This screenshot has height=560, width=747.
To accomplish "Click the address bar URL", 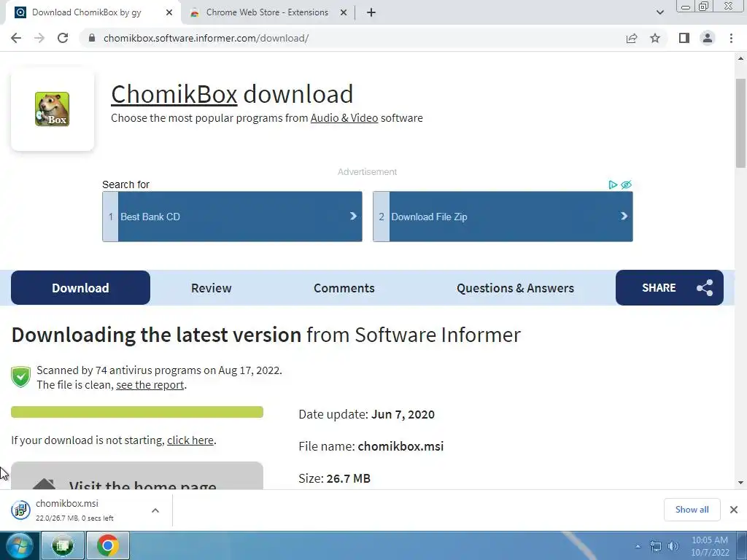I will 206,38.
